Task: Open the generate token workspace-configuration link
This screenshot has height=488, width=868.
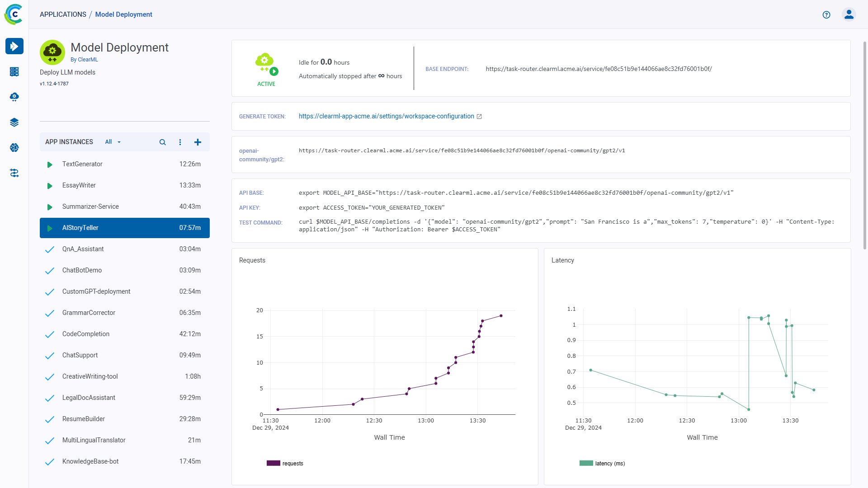Action: point(387,116)
